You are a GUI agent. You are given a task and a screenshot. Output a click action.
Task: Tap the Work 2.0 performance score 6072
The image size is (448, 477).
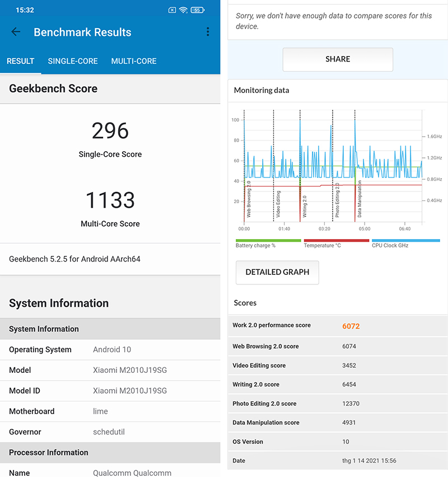coord(351,325)
